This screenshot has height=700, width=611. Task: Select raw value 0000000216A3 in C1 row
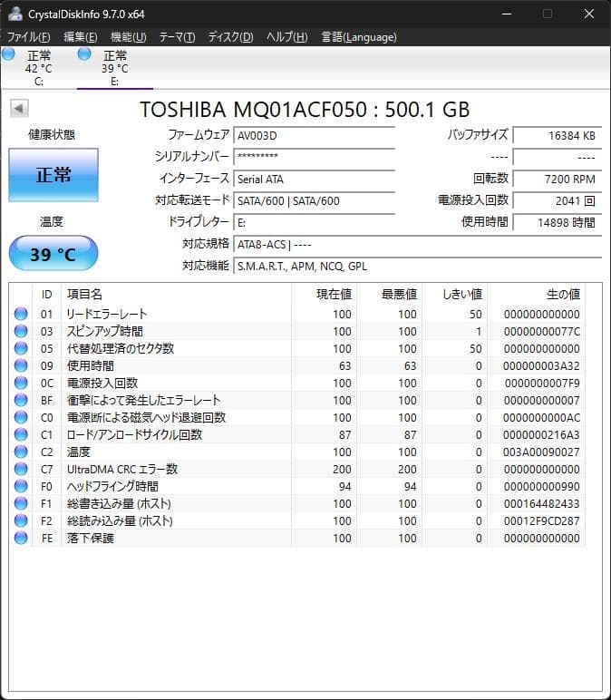[x=541, y=434]
